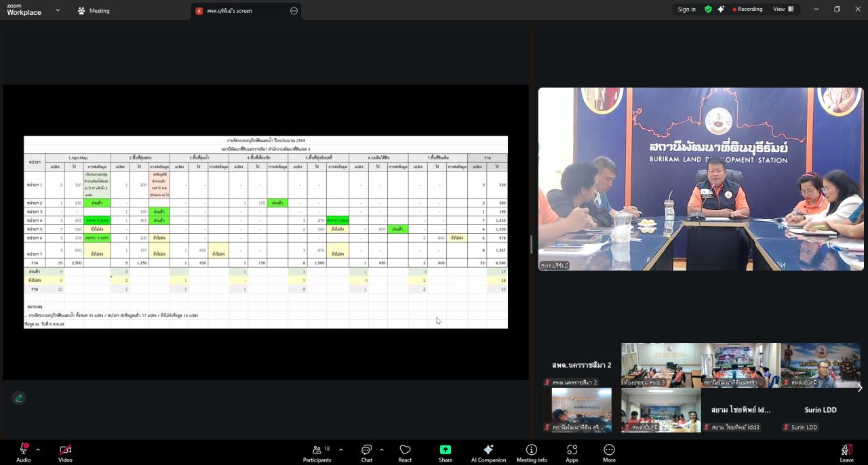Open the React emoji menu

click(405, 452)
